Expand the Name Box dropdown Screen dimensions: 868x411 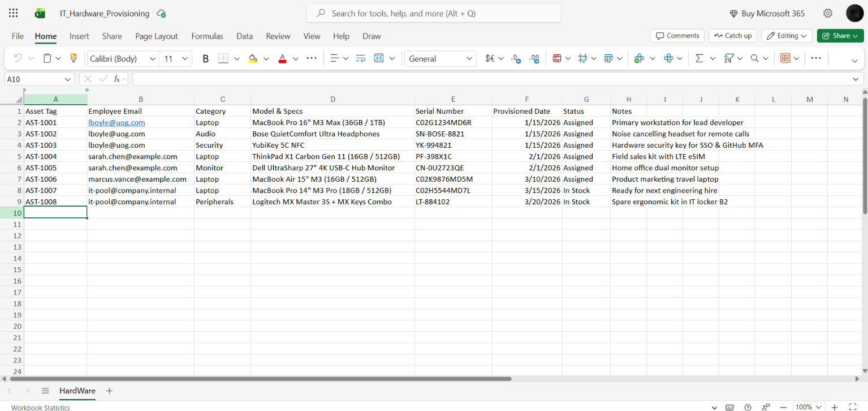pyautogui.click(x=68, y=79)
